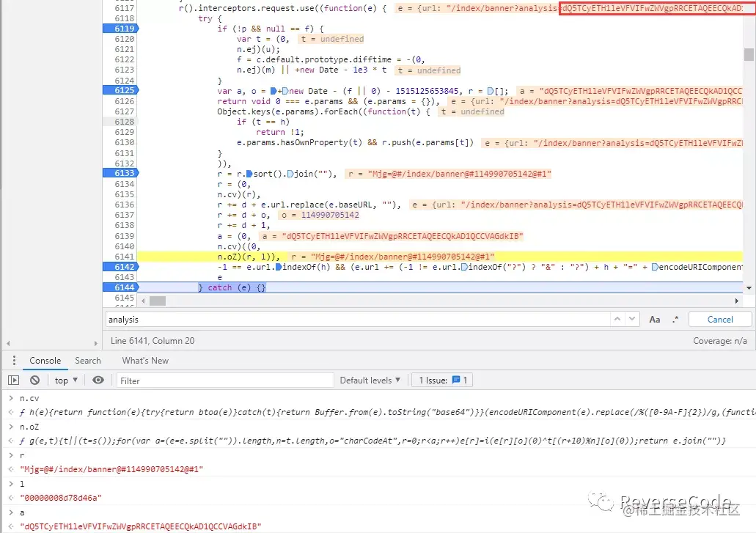Focus the search field containing analysis
Screen dimensions: 756x533
tap(358, 320)
